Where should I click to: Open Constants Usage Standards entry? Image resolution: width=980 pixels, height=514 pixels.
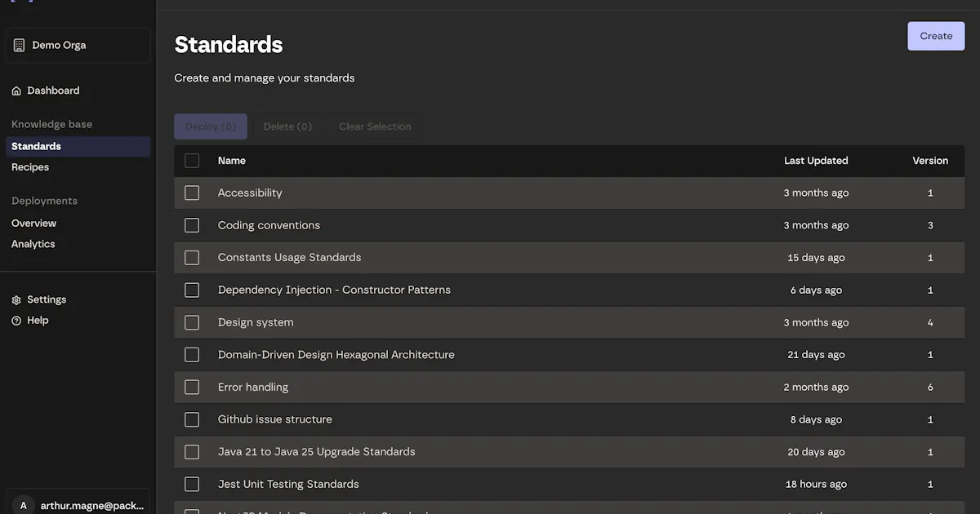[x=289, y=257]
